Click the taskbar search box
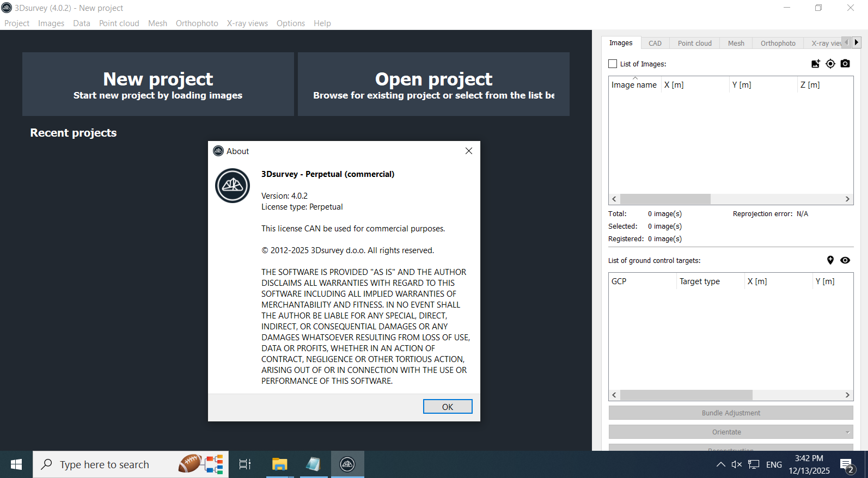Image resolution: width=868 pixels, height=478 pixels. point(131,464)
